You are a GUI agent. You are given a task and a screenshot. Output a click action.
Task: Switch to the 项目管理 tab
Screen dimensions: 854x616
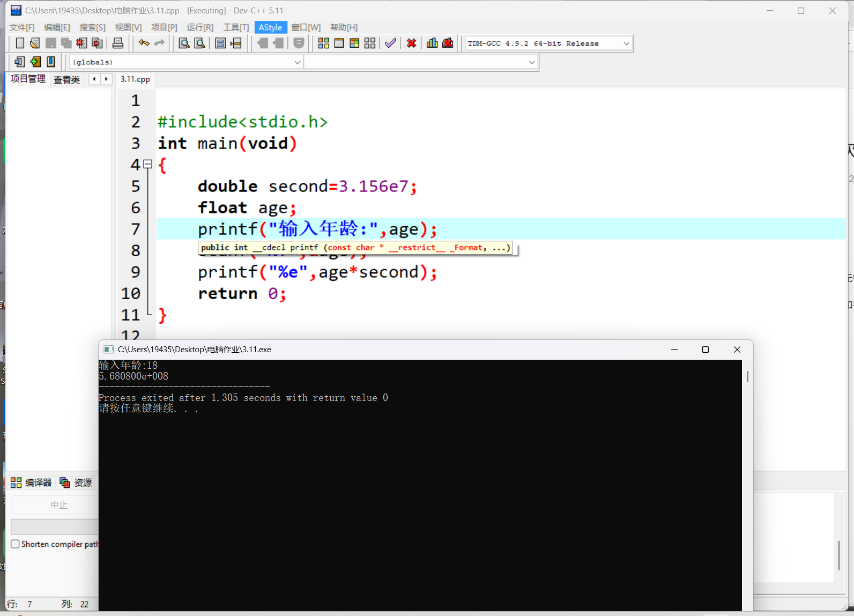[28, 79]
